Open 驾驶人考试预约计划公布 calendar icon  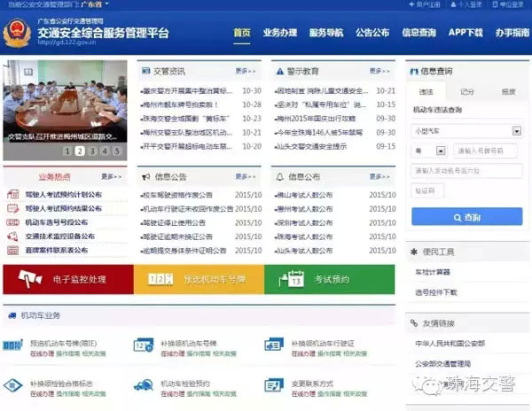tap(13, 194)
